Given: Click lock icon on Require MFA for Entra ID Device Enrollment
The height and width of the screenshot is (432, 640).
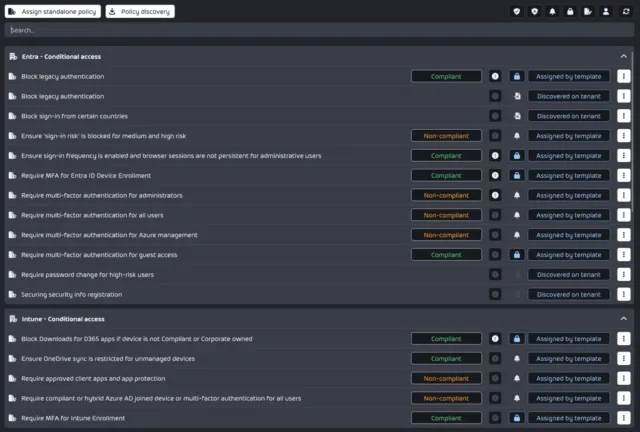Looking at the screenshot, I should click(x=517, y=176).
